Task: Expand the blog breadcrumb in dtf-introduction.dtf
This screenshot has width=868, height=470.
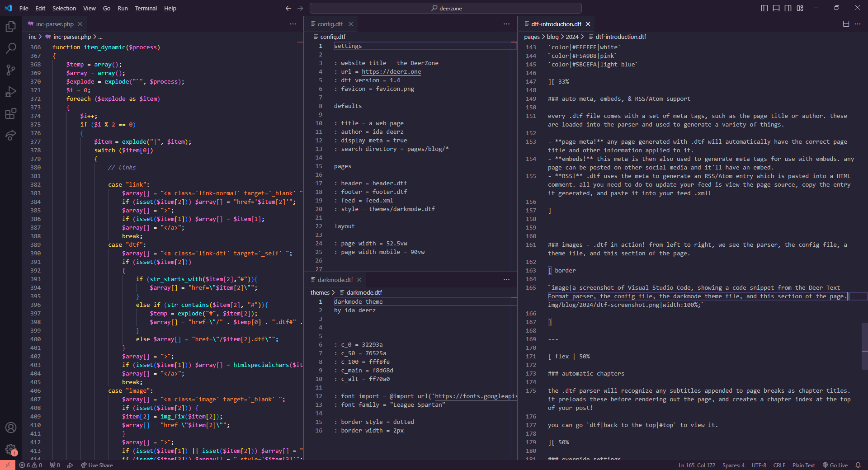Action: 552,37
